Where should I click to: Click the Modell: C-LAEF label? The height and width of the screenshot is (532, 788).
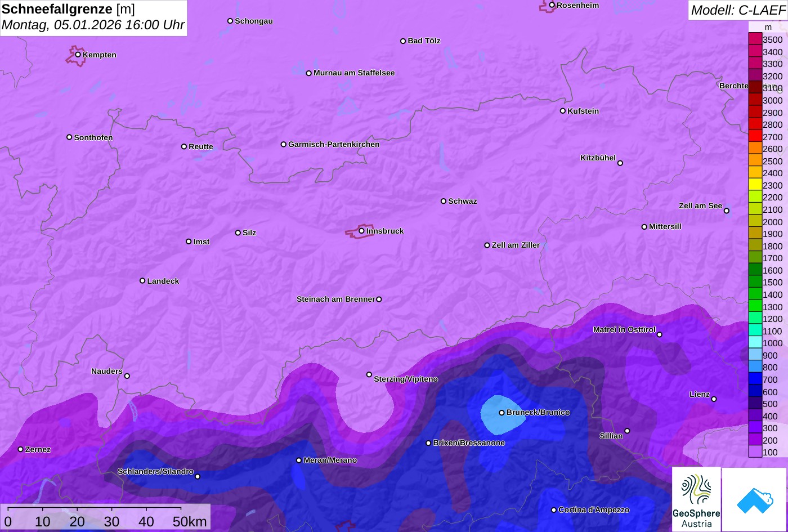[737, 10]
